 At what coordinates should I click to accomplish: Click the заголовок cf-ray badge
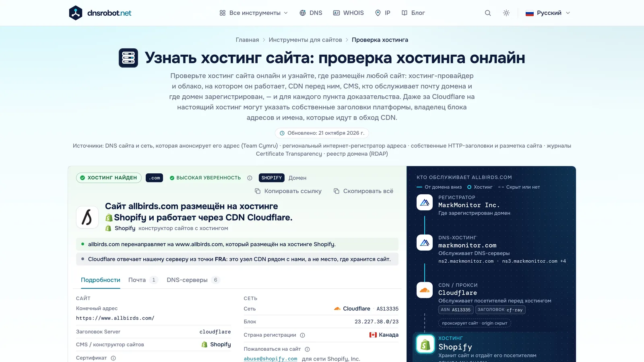(500, 310)
